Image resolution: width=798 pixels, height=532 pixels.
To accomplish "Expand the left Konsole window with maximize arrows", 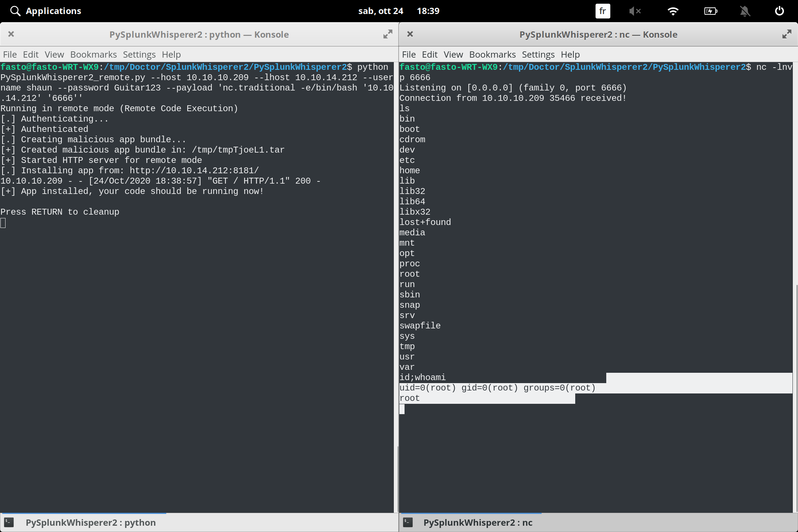I will pos(387,34).
